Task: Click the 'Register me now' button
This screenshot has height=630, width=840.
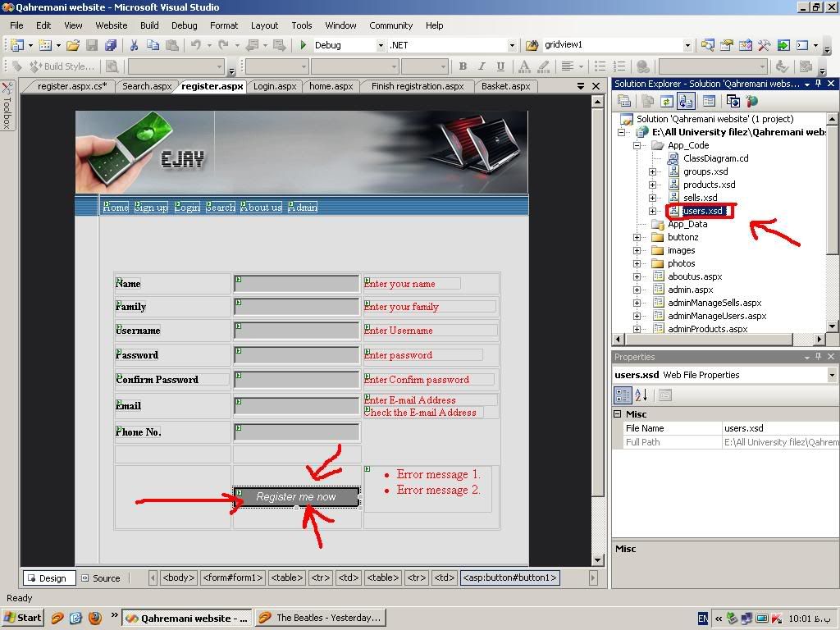Action: click(x=296, y=497)
